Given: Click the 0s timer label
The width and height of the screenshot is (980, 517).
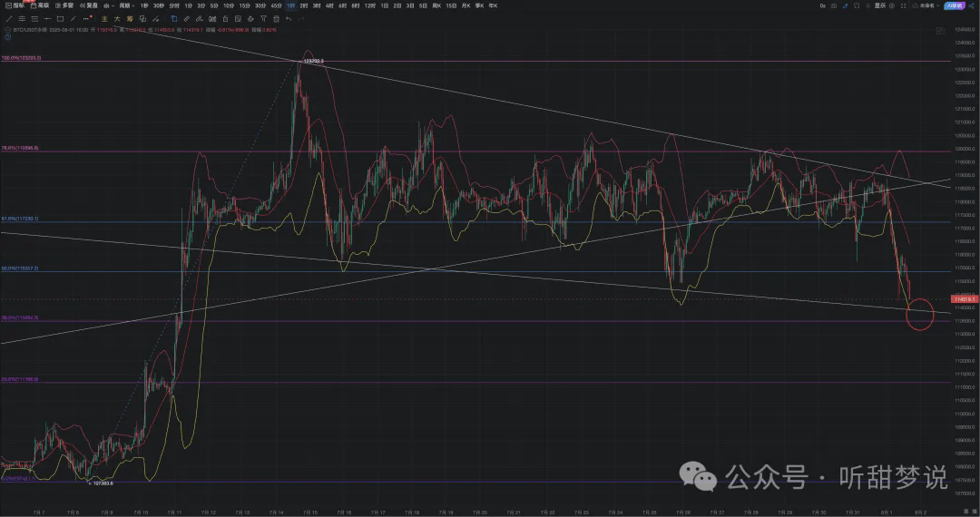Looking at the screenshot, I should pos(822,5).
